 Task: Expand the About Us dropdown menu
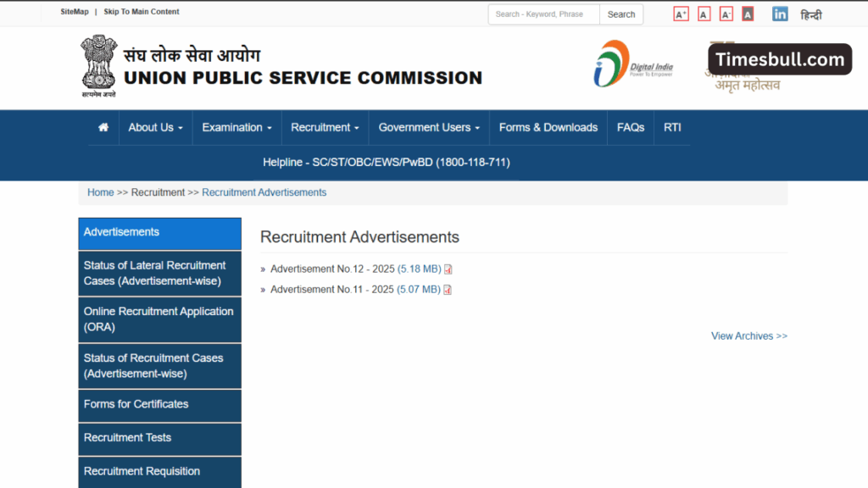(x=155, y=128)
